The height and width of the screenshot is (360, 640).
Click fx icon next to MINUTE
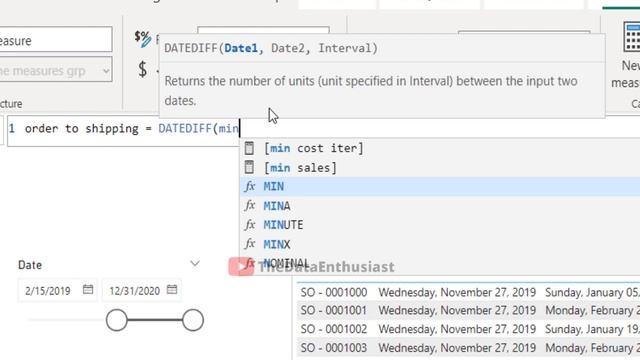[x=250, y=224]
